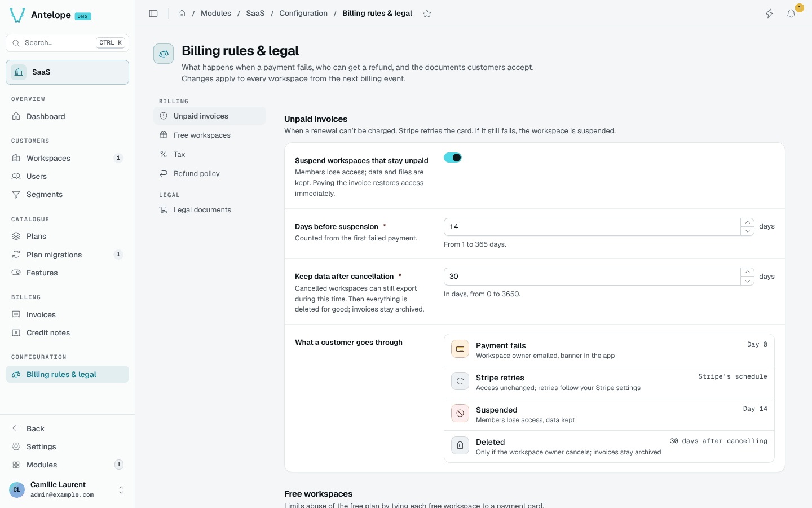Click Modules breadcrumb link
The height and width of the screenshot is (508, 812).
point(216,14)
